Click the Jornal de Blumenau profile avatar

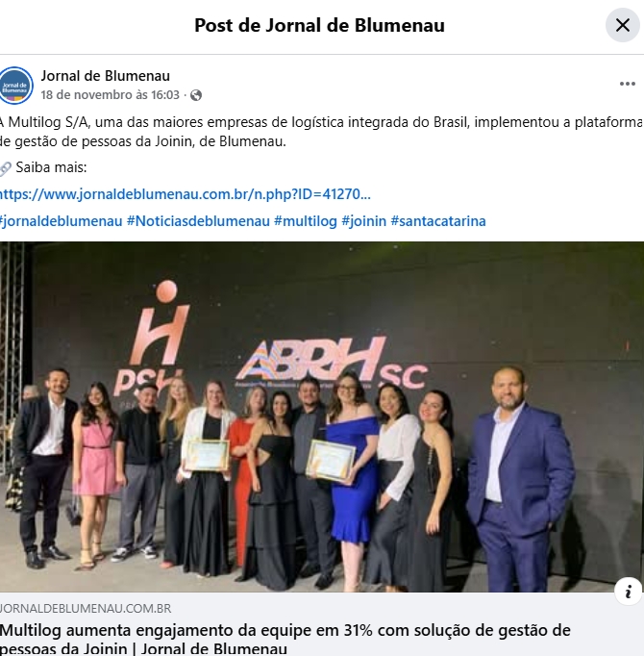(x=16, y=86)
